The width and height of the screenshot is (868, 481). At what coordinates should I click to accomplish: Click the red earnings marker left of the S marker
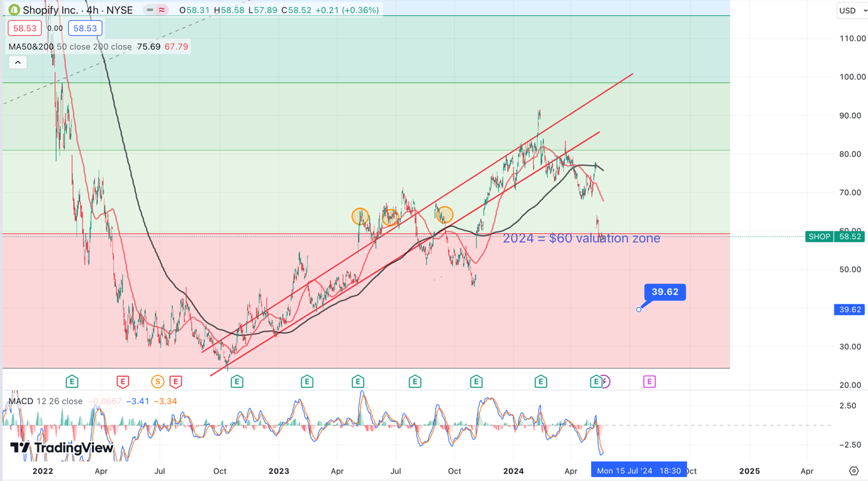point(123,381)
